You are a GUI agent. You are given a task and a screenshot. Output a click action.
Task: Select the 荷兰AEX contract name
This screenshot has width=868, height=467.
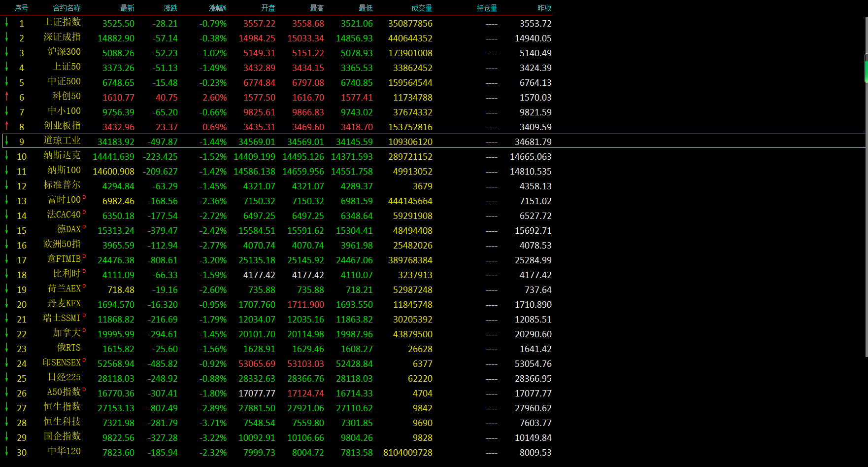pos(64,288)
